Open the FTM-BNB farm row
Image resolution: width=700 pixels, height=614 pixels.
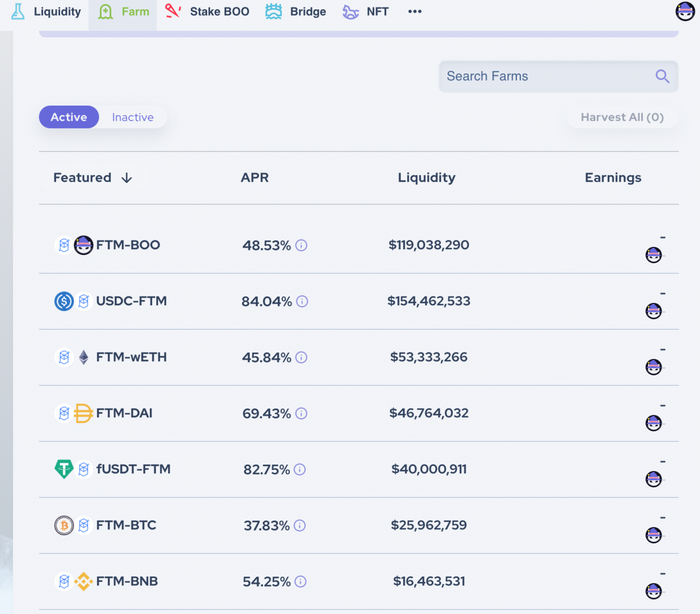pyautogui.click(x=359, y=581)
